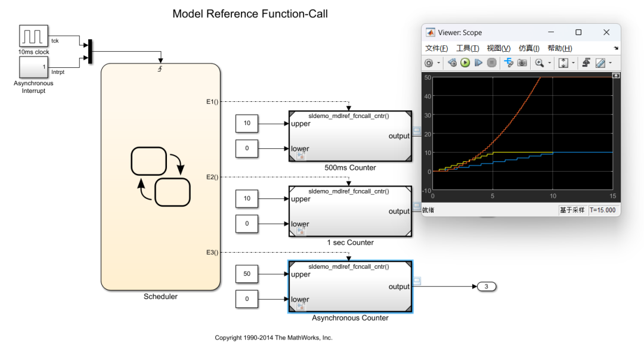Screen dimensions: 644x345
Task: Click the viewer badge on 500ms Counter output
Action: [417, 130]
